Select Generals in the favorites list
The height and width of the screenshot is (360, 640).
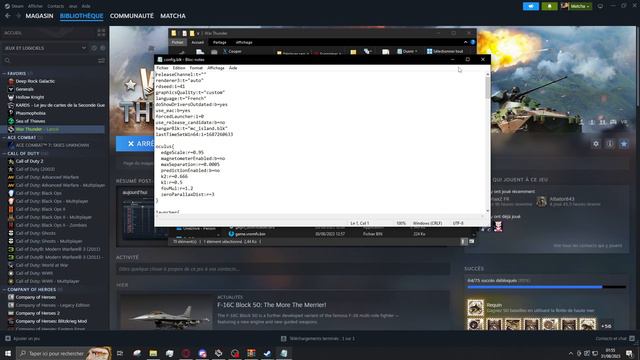click(24, 89)
